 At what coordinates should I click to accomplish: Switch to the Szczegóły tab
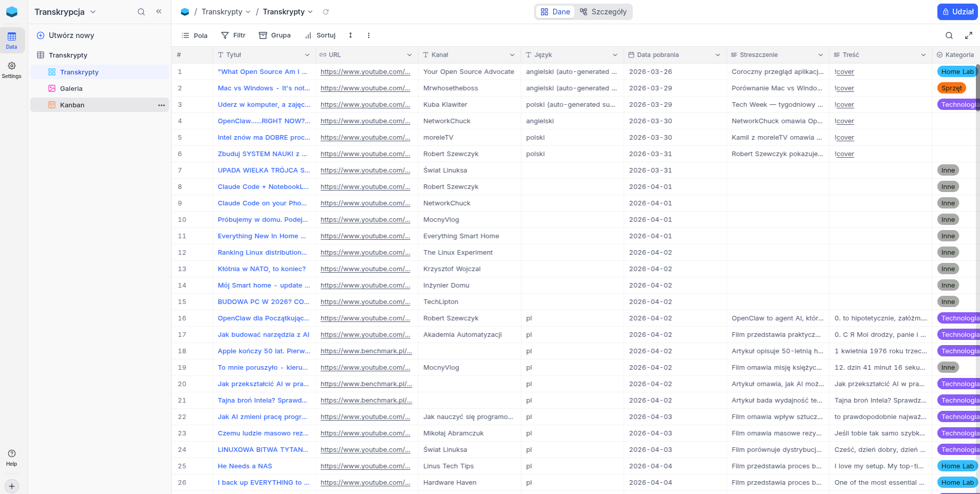pyautogui.click(x=603, y=12)
